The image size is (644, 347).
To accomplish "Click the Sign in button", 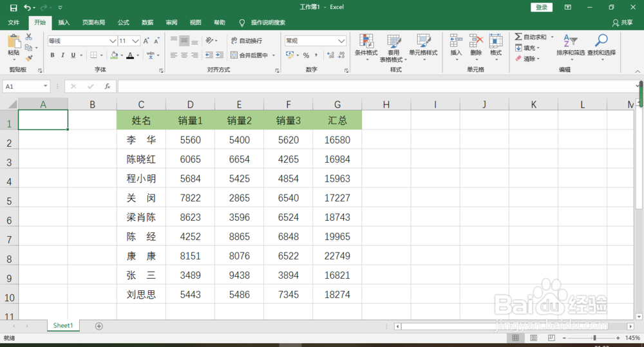I will click(542, 7).
